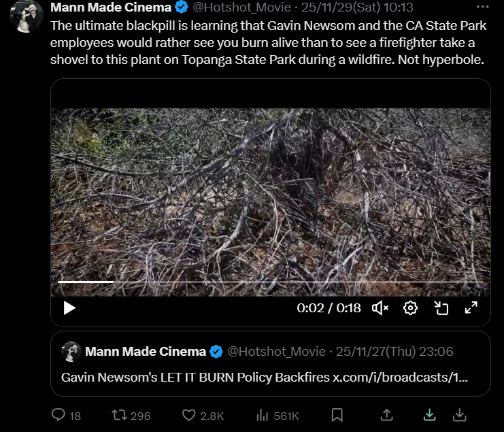Seek on the video progress bar
Screen dimensions: 504x432
pyautogui.click(x=271, y=282)
